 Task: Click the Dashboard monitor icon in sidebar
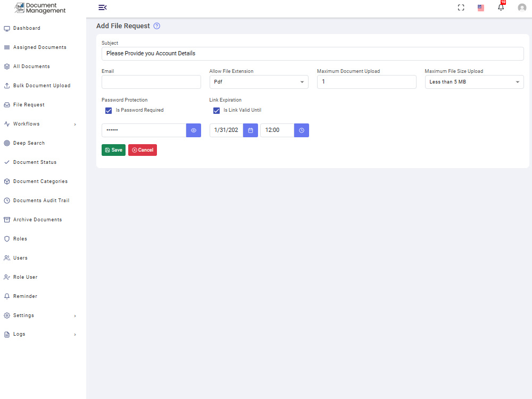(7, 29)
